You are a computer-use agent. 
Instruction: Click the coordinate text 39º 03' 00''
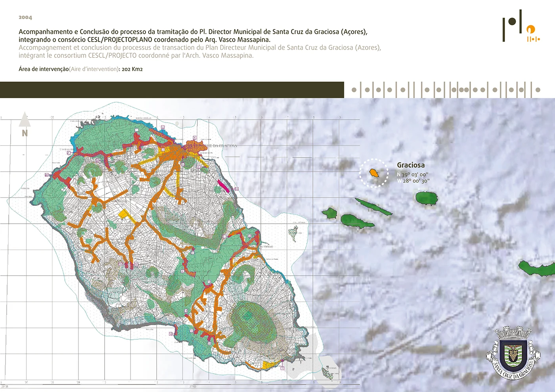point(415,175)
